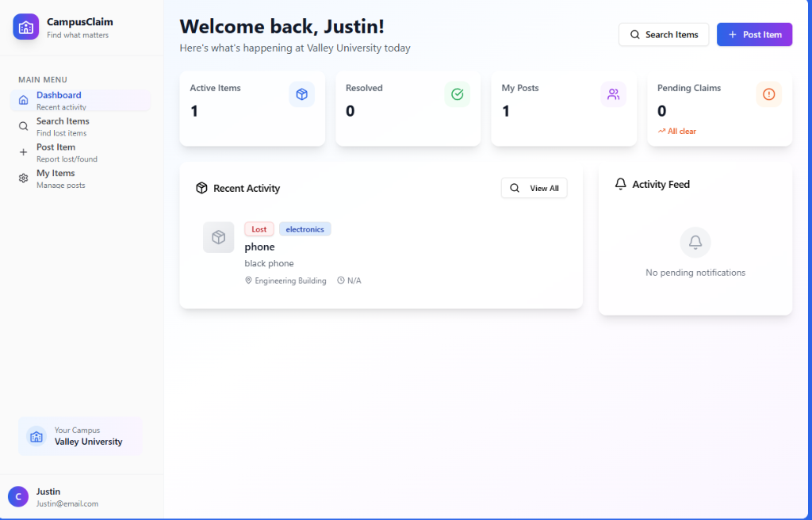Open Post Item in the sidebar menu

[x=80, y=152]
